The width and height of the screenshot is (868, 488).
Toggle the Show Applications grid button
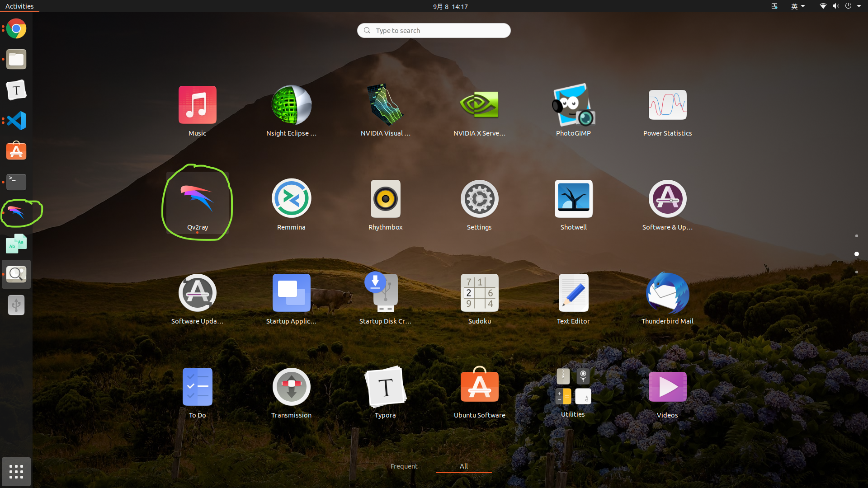point(16,471)
